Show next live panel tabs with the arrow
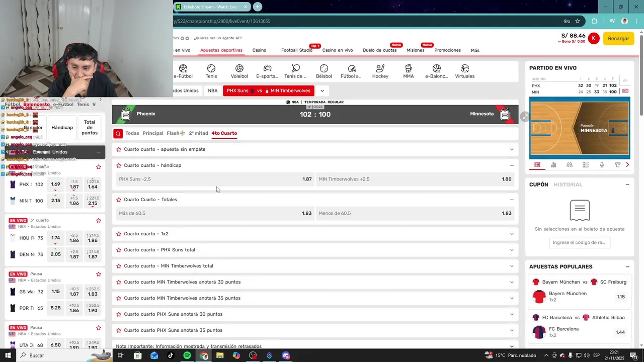Image resolution: width=644 pixels, height=362 pixels. click(627, 165)
